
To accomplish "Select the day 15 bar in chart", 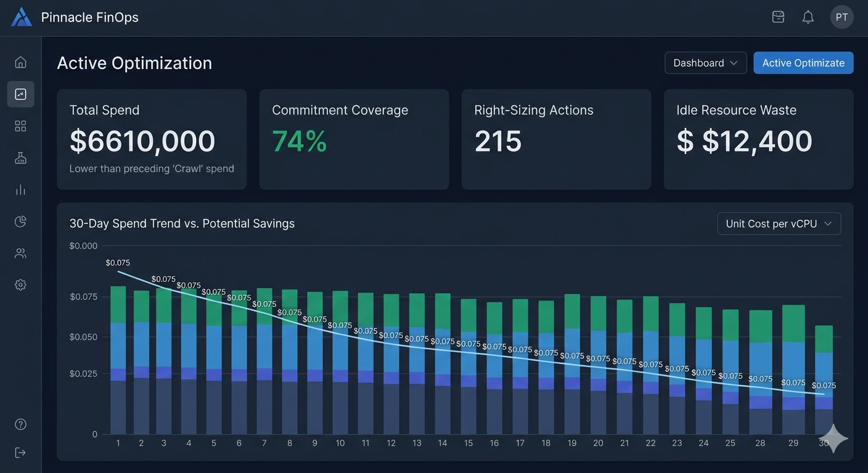I will click(x=469, y=366).
